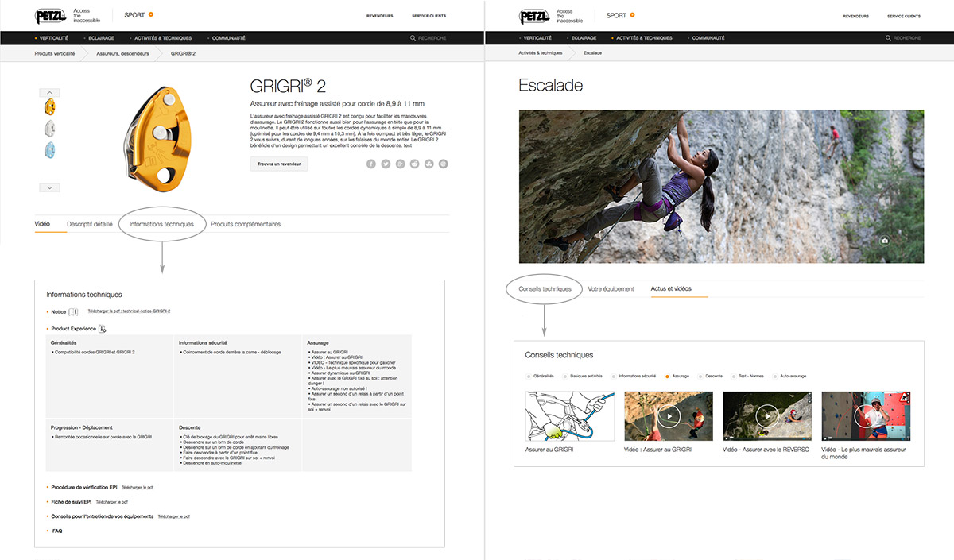Go to Produits verticalité breadcrumb
The height and width of the screenshot is (560, 954).
55,53
